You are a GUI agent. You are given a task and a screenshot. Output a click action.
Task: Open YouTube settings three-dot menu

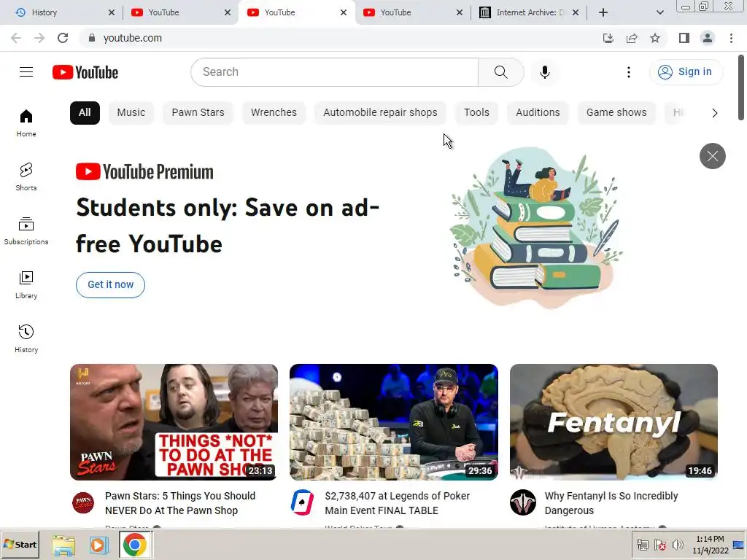[628, 72]
